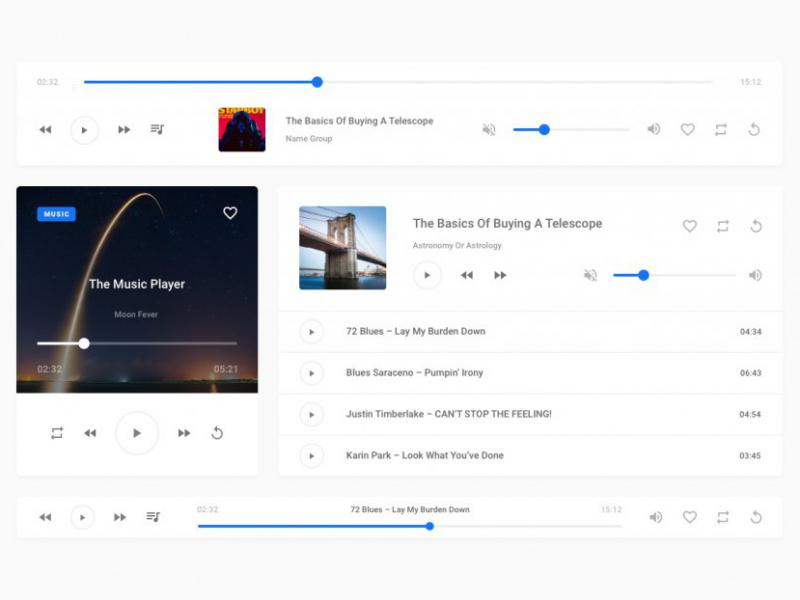The width and height of the screenshot is (800, 600).
Task: Fast-forward below Moon Fever card
Action: (184, 433)
